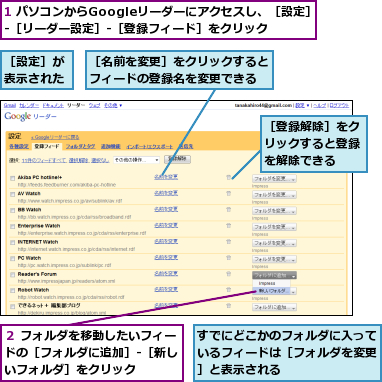
Task: Open the ウェブ link in top bar
Action: point(94,105)
